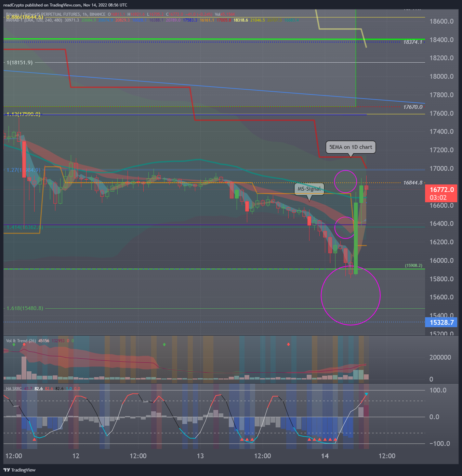Click the 18600.0 price axis tick
462x476 pixels.
441,21
